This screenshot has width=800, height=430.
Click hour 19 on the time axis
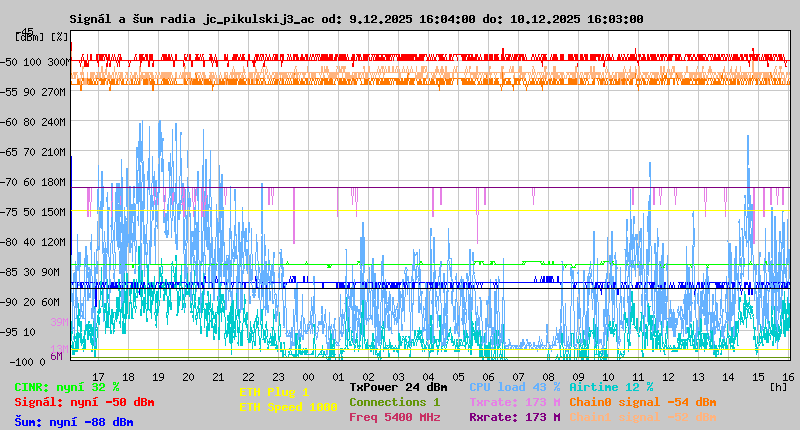(158, 376)
